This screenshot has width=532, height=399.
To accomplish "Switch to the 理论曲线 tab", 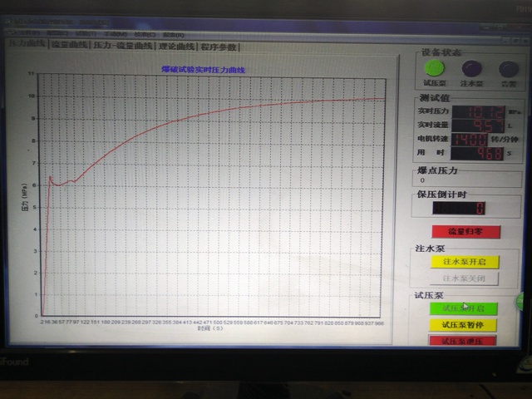I will click(x=177, y=47).
